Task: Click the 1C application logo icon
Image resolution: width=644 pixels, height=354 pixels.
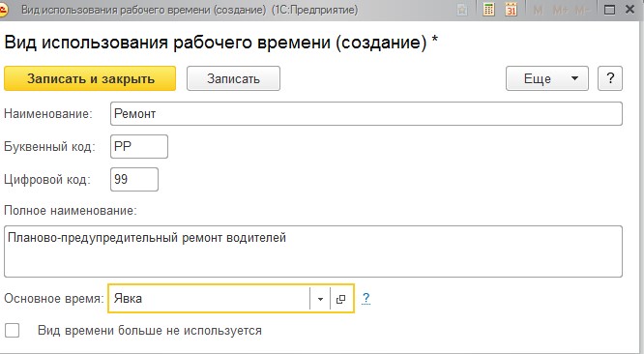Action: (x=3, y=10)
